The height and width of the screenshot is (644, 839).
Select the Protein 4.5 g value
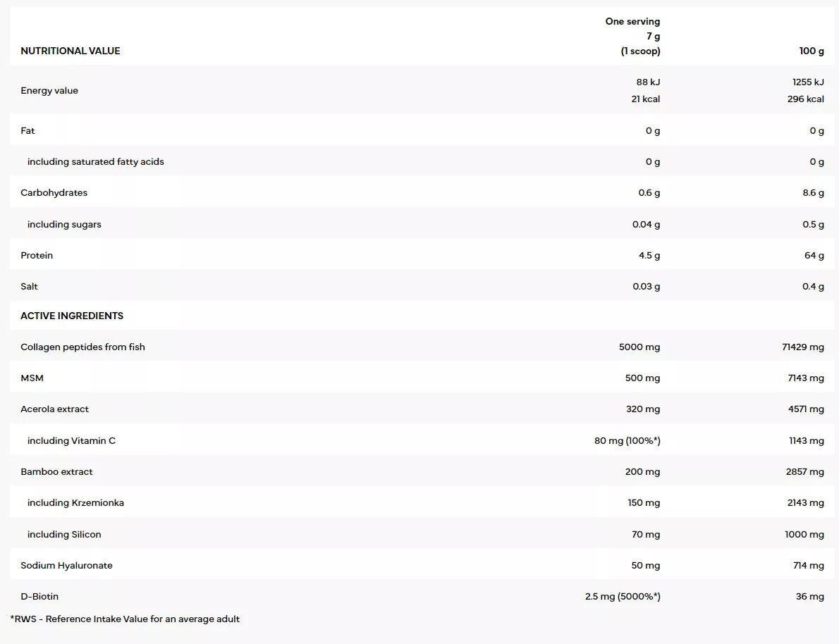click(x=649, y=255)
